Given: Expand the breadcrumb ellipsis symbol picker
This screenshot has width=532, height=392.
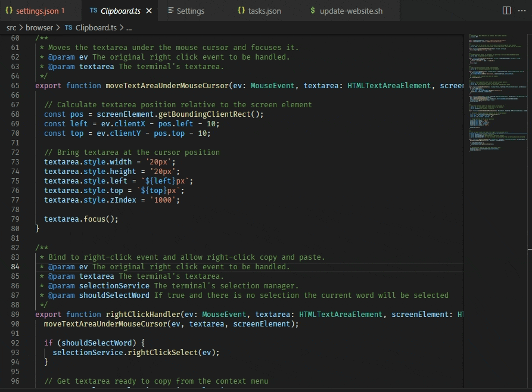Looking at the screenshot, I should click(129, 28).
